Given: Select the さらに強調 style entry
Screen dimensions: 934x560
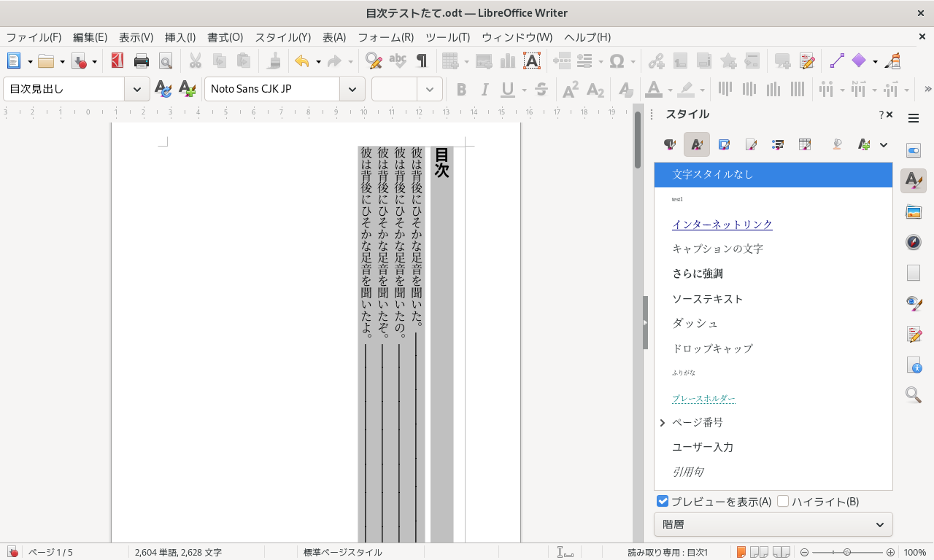Looking at the screenshot, I should click(697, 273).
